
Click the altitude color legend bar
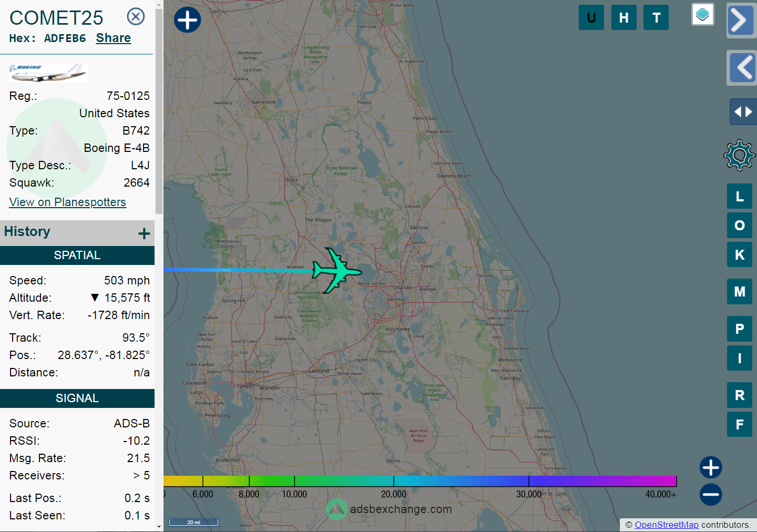pyautogui.click(x=420, y=481)
